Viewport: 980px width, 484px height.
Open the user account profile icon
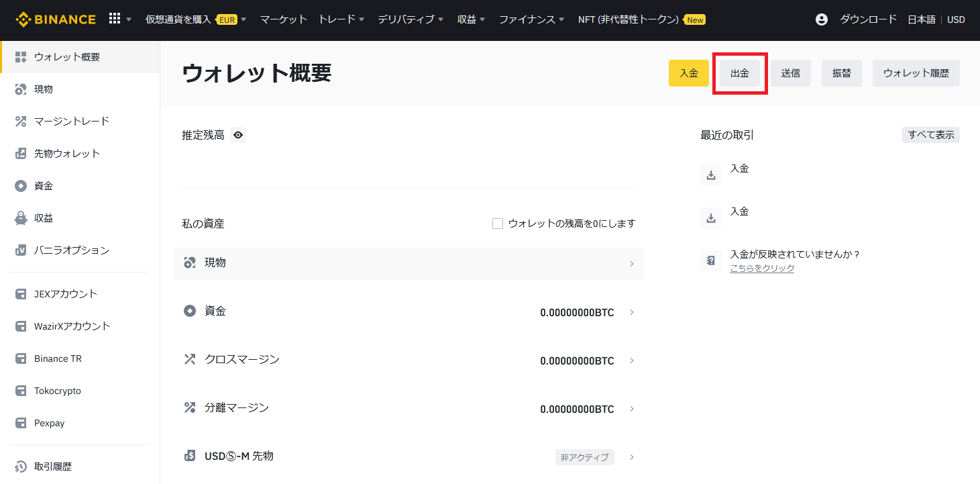point(822,19)
